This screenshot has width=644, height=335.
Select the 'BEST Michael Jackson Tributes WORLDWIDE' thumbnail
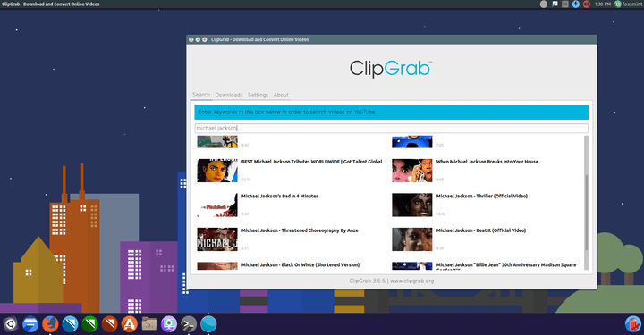(217, 171)
